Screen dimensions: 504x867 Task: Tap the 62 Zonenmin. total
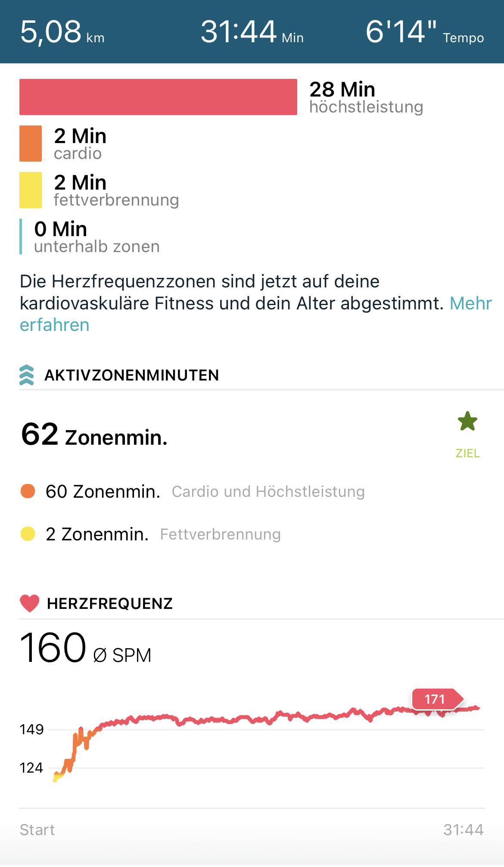coord(94,435)
